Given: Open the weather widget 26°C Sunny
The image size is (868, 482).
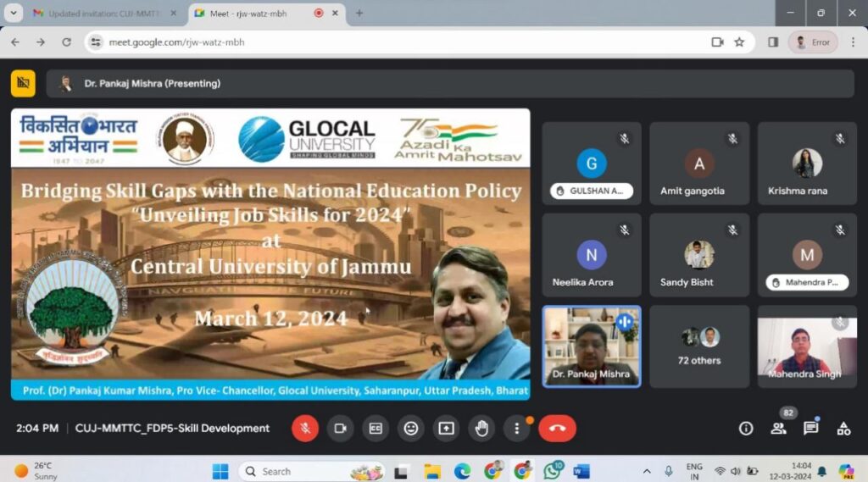Looking at the screenshot, I should click(x=36, y=472).
